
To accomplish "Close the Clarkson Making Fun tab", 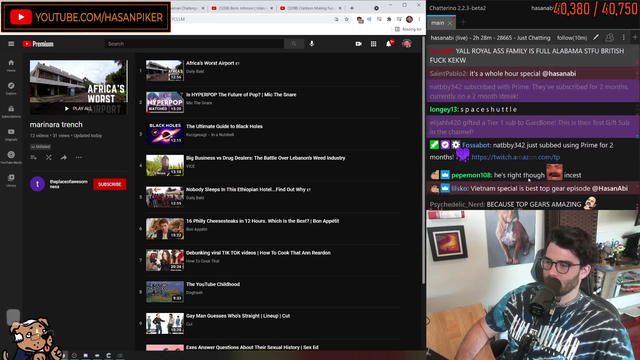I will (340, 8).
